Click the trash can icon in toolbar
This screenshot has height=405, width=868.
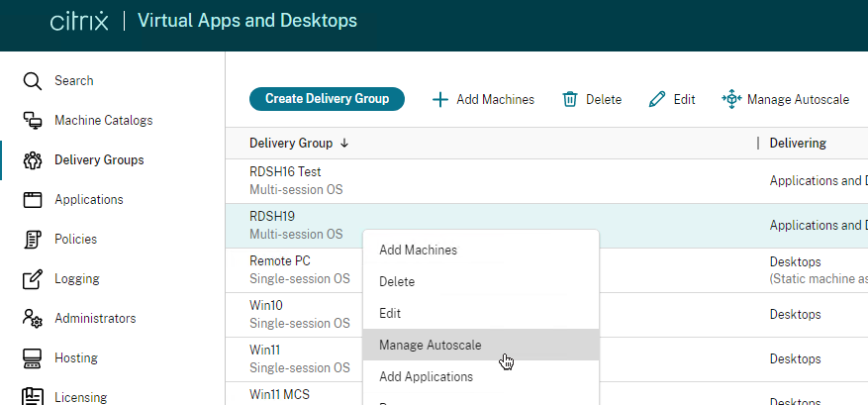(x=570, y=100)
